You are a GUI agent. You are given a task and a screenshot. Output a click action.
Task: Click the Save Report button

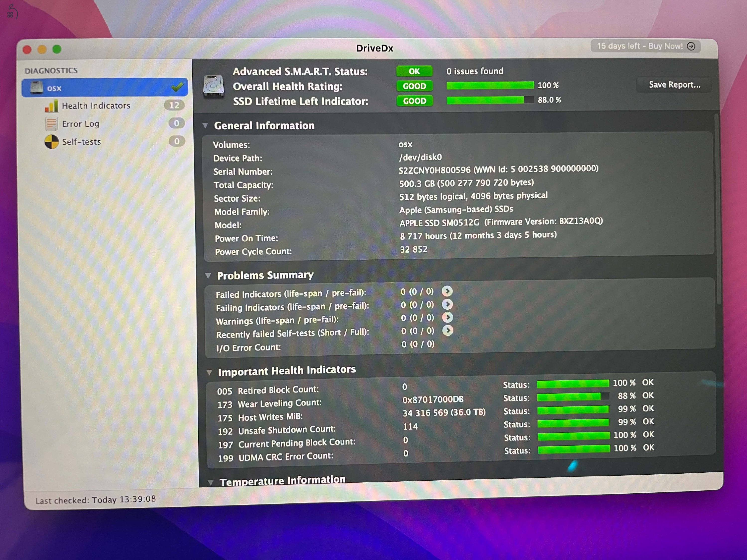pyautogui.click(x=674, y=85)
